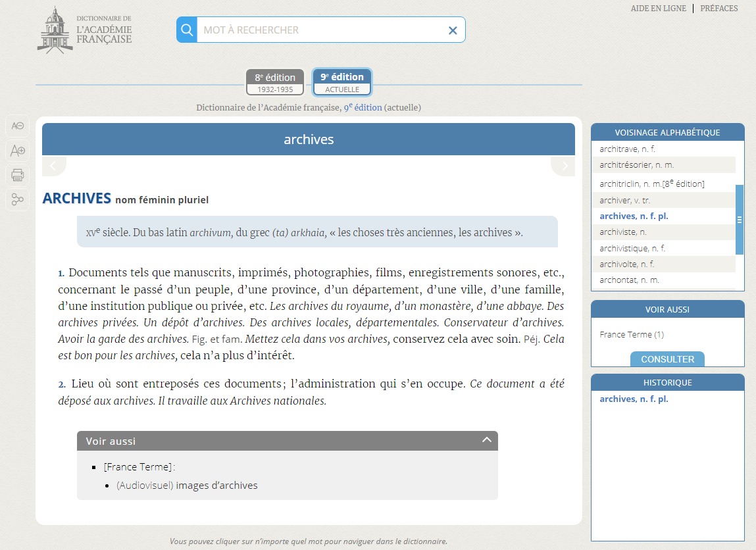The width and height of the screenshot is (756, 550).
Task: Select archives entry in Historique panel
Action: (x=634, y=399)
